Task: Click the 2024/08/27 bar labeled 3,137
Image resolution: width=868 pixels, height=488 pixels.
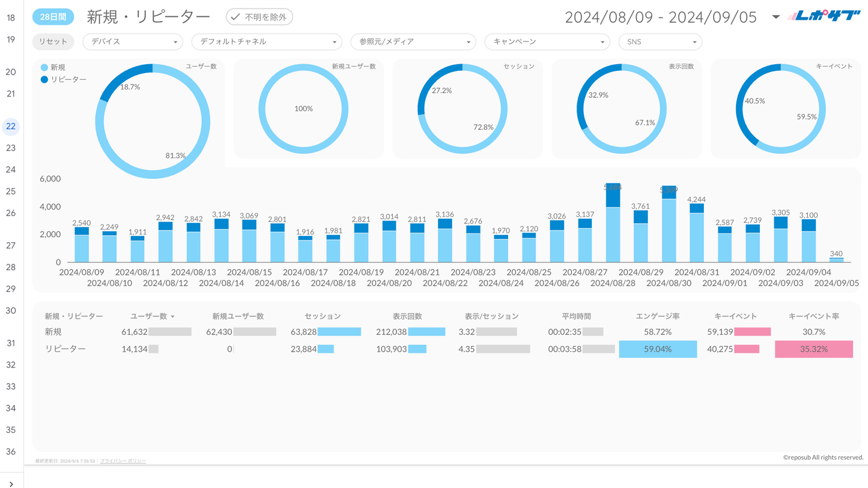Action: pos(584,240)
